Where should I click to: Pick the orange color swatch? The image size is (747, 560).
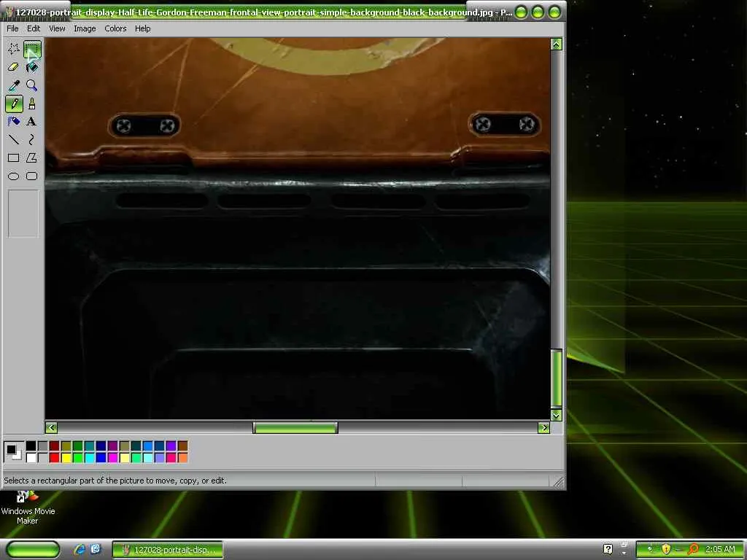tap(183, 458)
